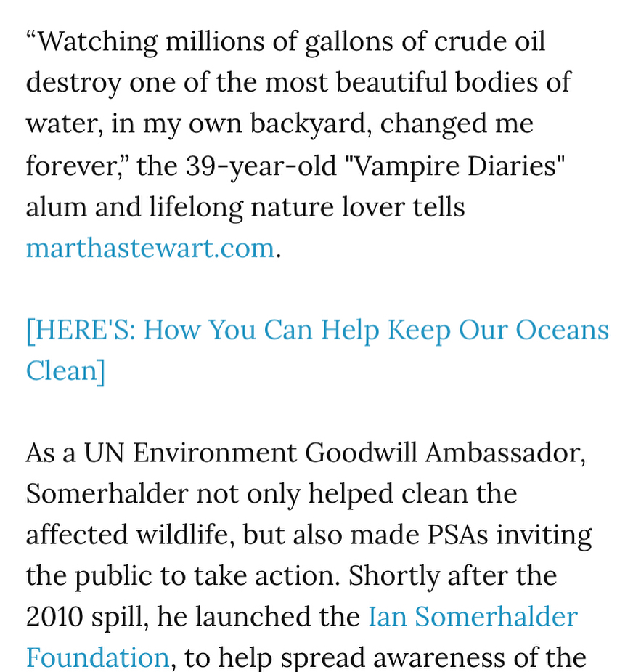Click the blue word 'Foundation'

(97, 657)
